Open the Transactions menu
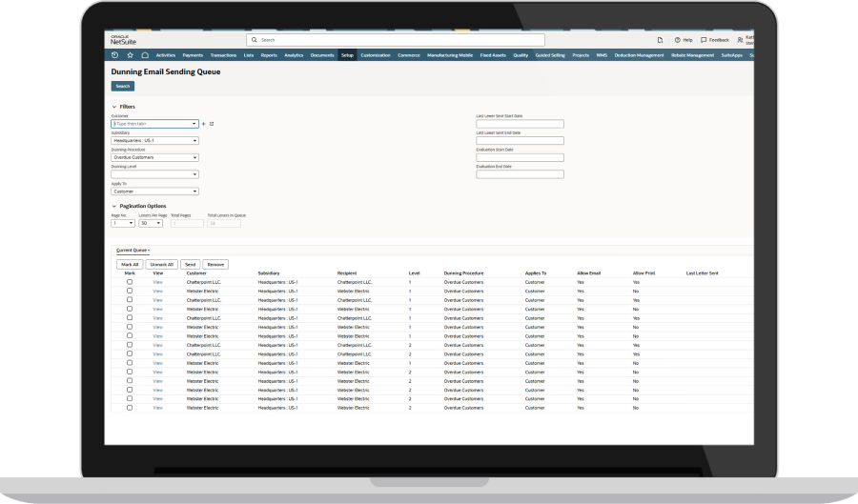This screenshot has height=504, width=858. 223,55
